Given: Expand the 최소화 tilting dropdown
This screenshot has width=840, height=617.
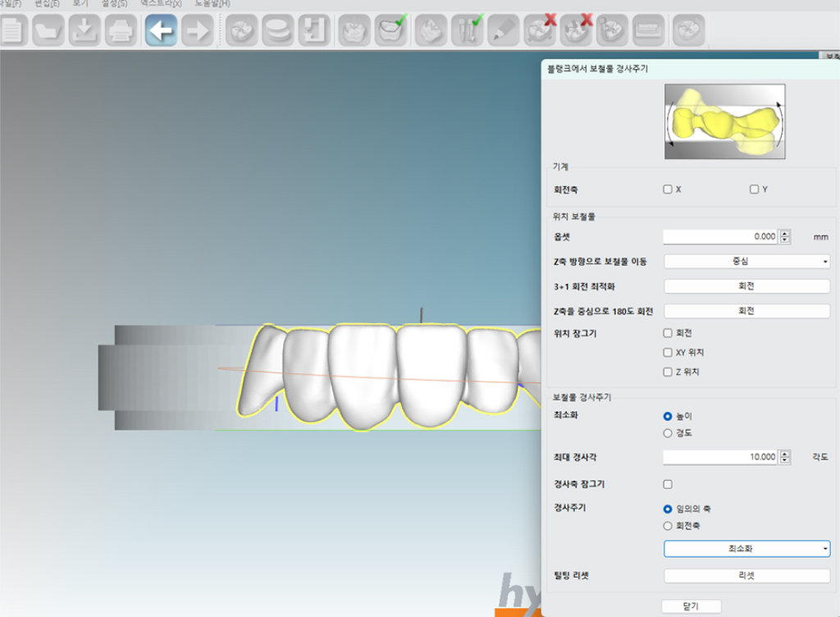Looking at the screenshot, I should point(746,549).
